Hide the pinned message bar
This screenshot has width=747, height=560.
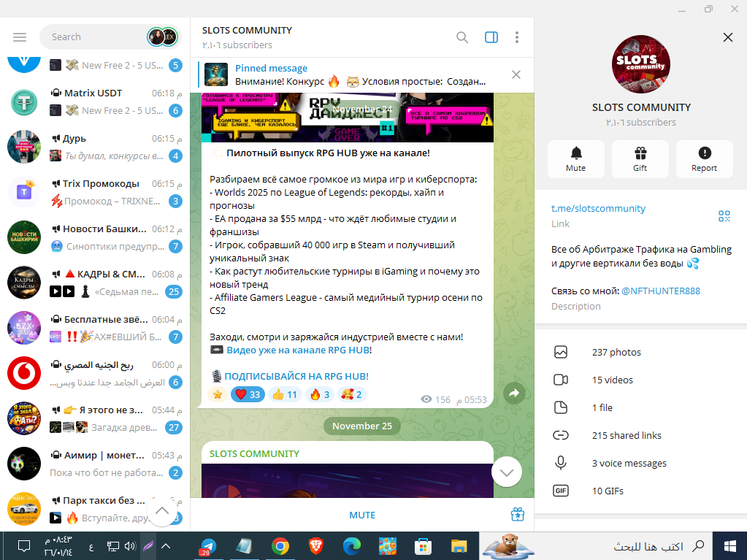(x=516, y=74)
